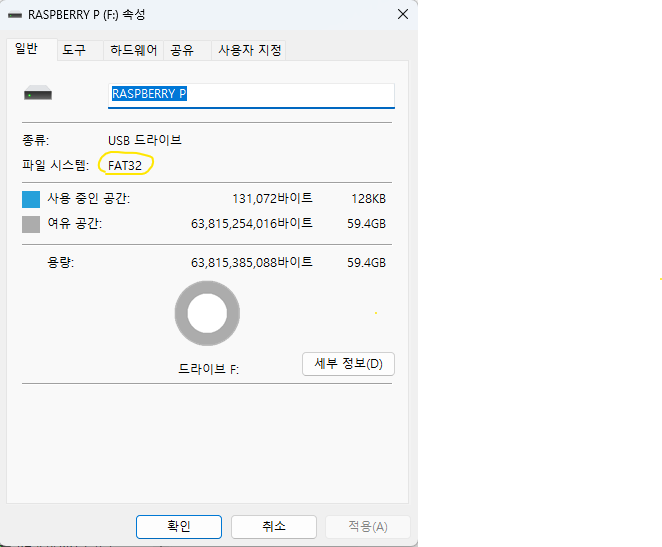
Task: Click the 종류: label
Action: (x=35, y=140)
